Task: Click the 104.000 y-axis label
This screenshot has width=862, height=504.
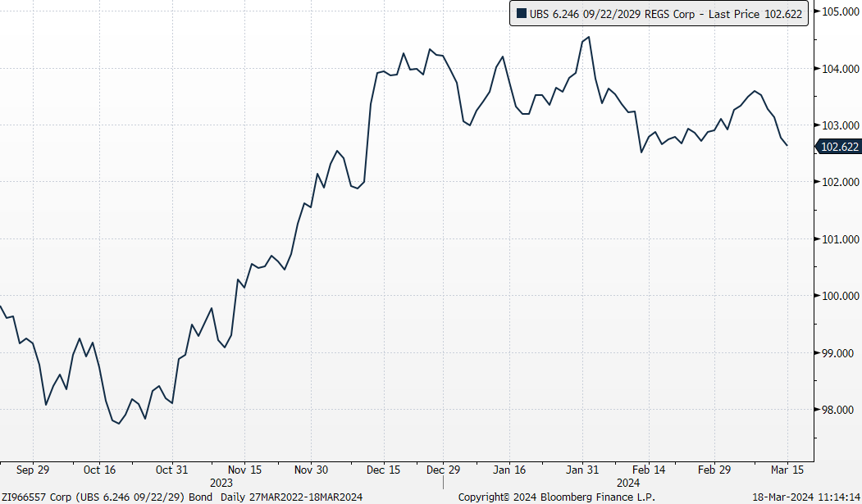Action: [x=840, y=69]
